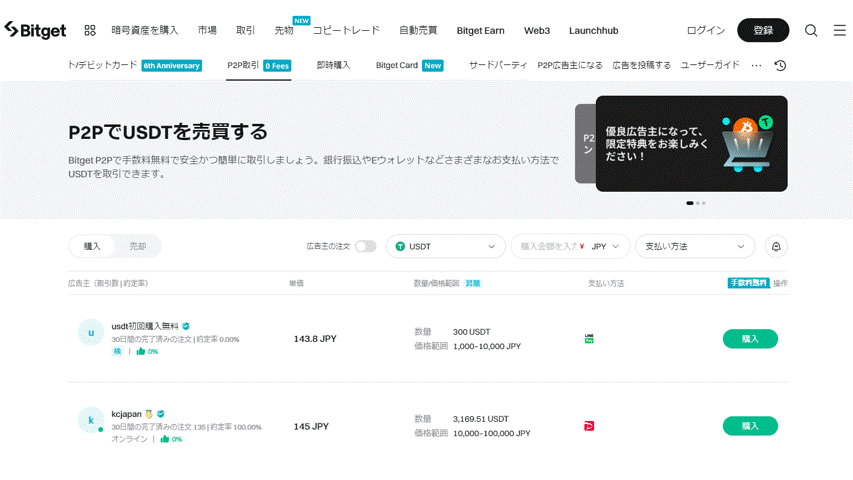
Task: Open the 先物 menu
Action: [284, 30]
